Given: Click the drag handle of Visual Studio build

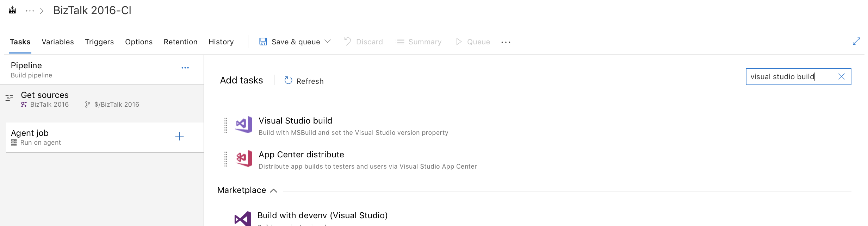Looking at the screenshot, I should tap(225, 125).
